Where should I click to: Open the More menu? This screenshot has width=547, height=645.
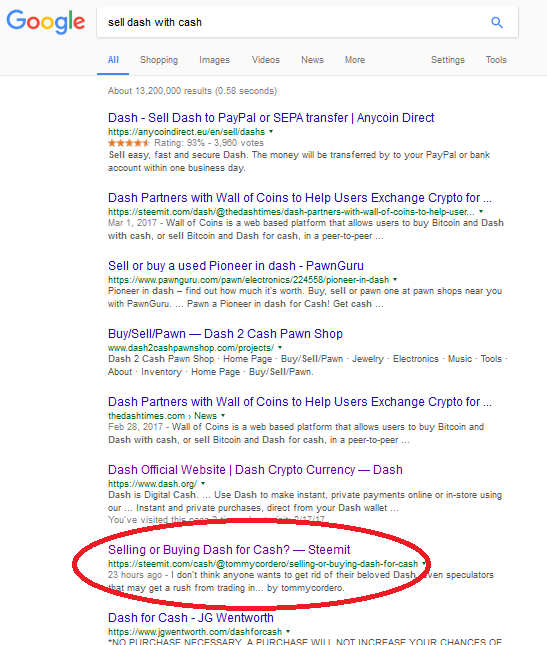point(355,60)
